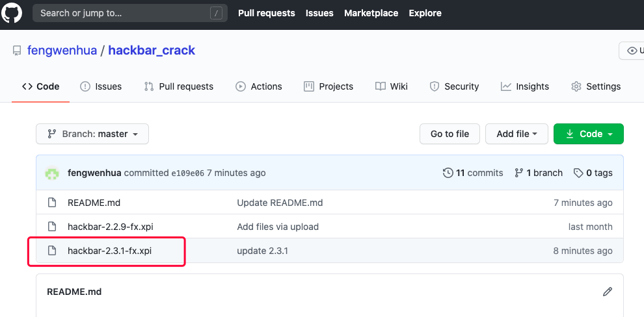Open Explore in top navigation
This screenshot has height=317, width=644.
tap(425, 13)
